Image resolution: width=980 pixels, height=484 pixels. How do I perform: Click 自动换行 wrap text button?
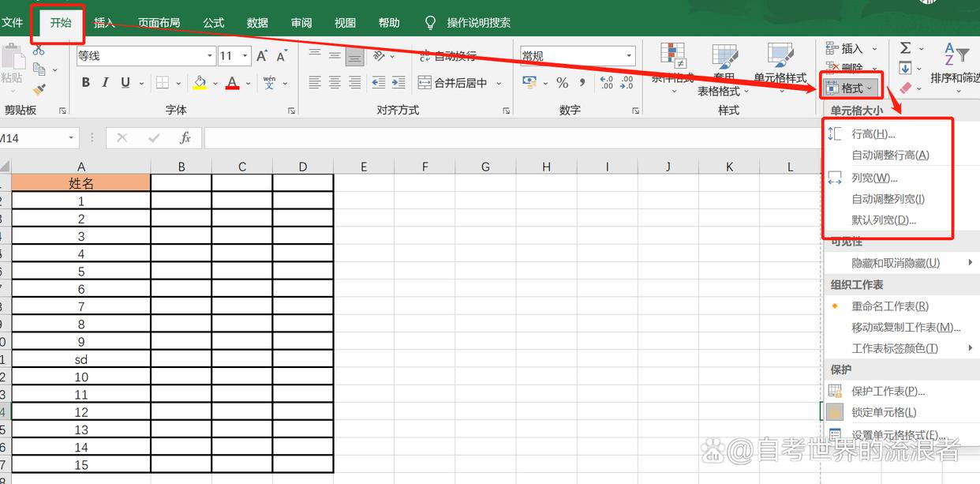[x=447, y=56]
